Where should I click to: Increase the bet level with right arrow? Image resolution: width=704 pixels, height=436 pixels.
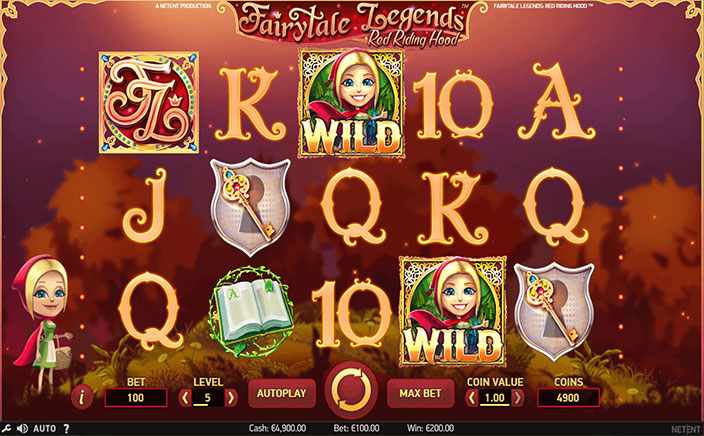(x=231, y=397)
